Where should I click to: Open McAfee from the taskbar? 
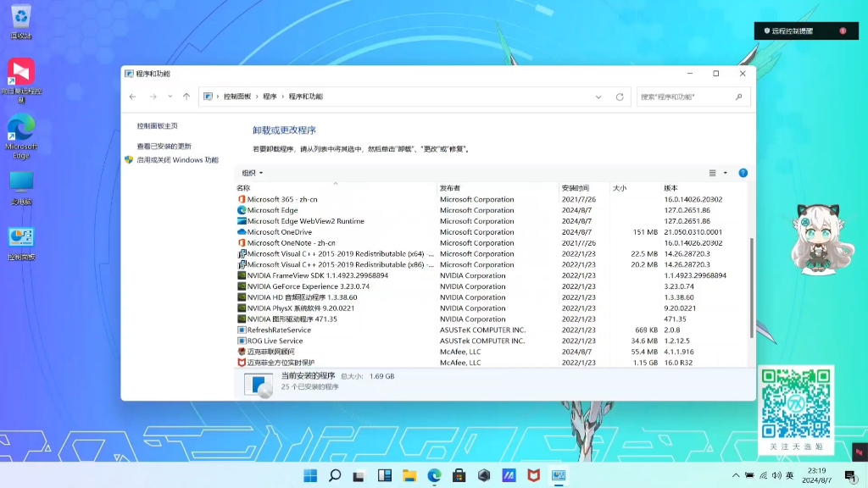534,475
